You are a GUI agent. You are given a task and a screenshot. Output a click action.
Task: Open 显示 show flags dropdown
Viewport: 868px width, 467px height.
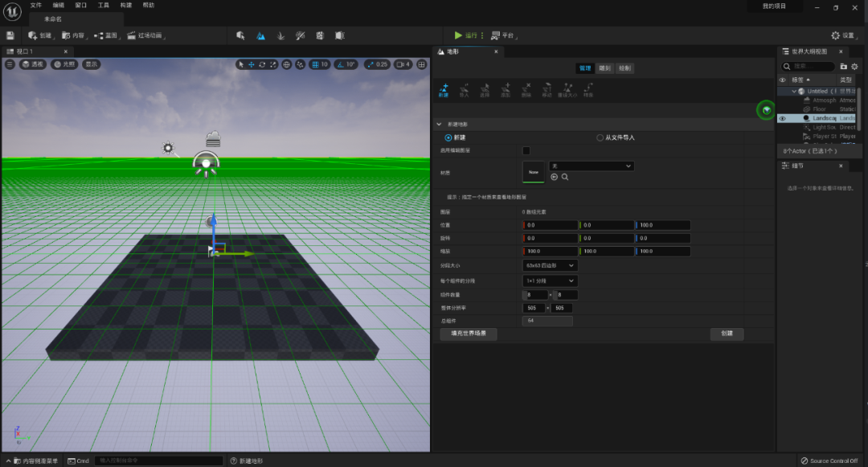[92, 64]
